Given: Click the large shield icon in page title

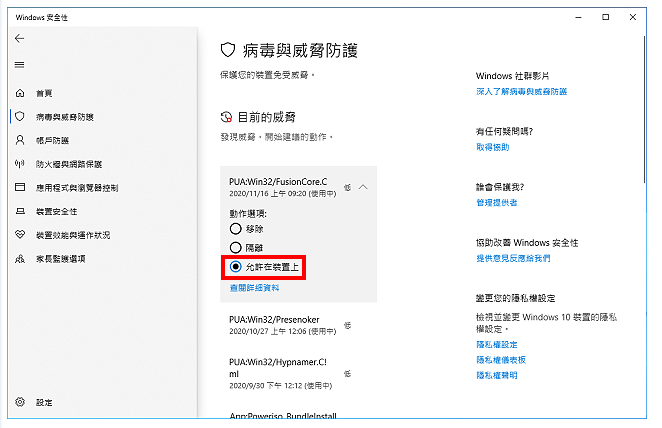Looking at the screenshot, I should 228,50.
